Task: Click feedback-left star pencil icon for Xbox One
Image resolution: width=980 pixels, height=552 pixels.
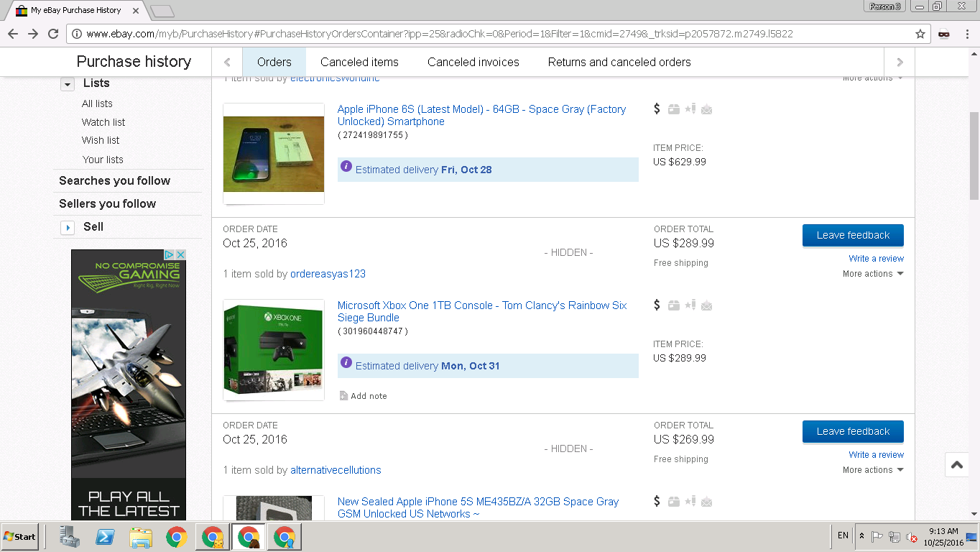Action: [690, 305]
